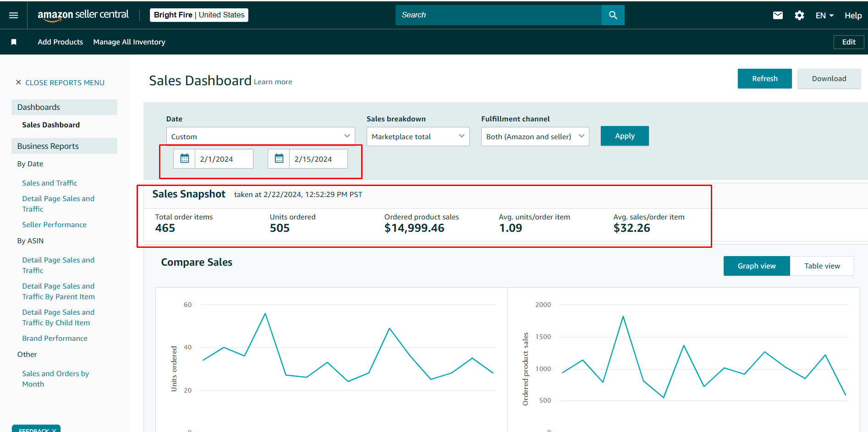This screenshot has height=432, width=868.
Task: Click the 2/1/2024 start date field
Action: (x=224, y=159)
